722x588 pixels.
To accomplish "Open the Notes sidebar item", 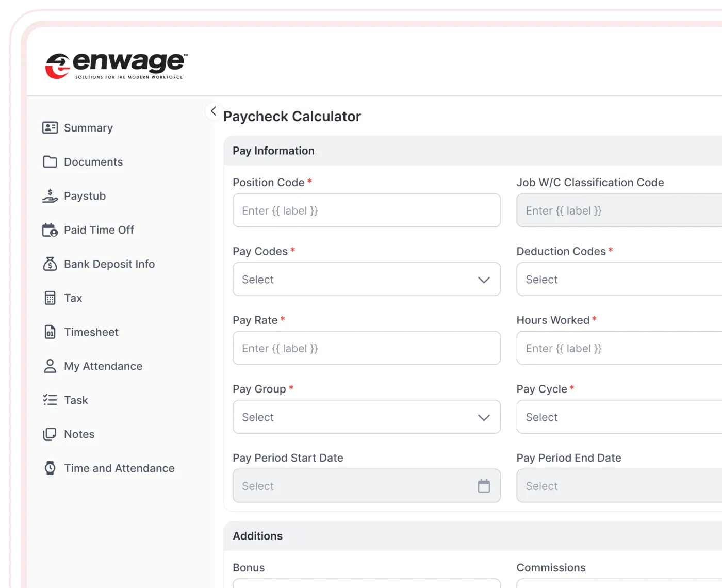I will tap(79, 434).
